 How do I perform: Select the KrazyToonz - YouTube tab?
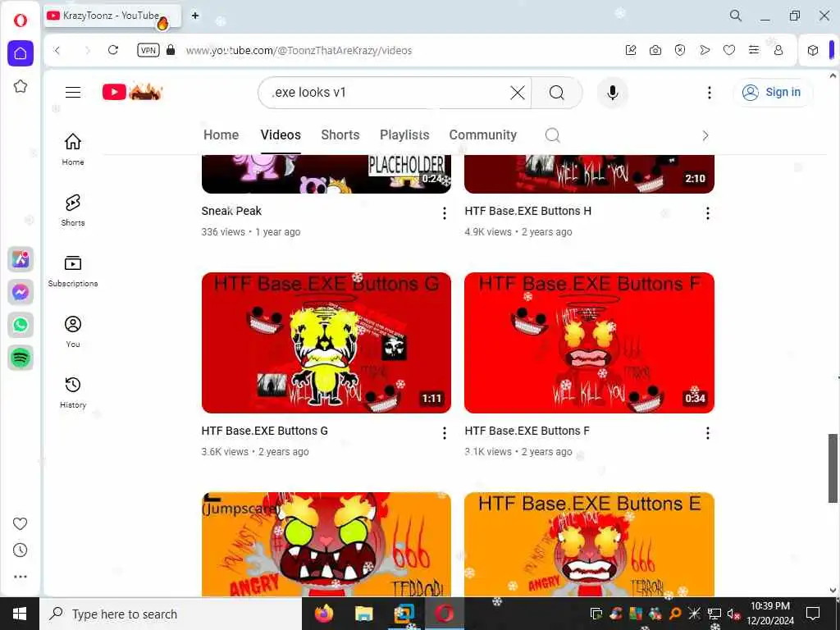(x=112, y=16)
